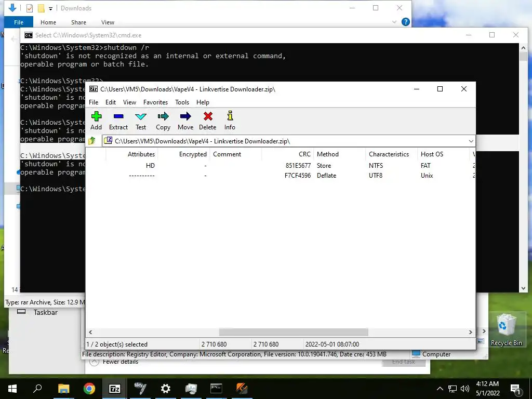The image size is (532, 399).
Task: Click the File tab in Downloads Explorer
Action: 19,22
